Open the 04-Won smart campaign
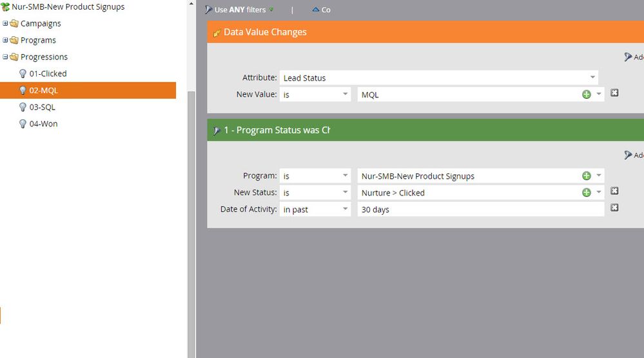This screenshot has height=358, width=644. click(x=43, y=124)
